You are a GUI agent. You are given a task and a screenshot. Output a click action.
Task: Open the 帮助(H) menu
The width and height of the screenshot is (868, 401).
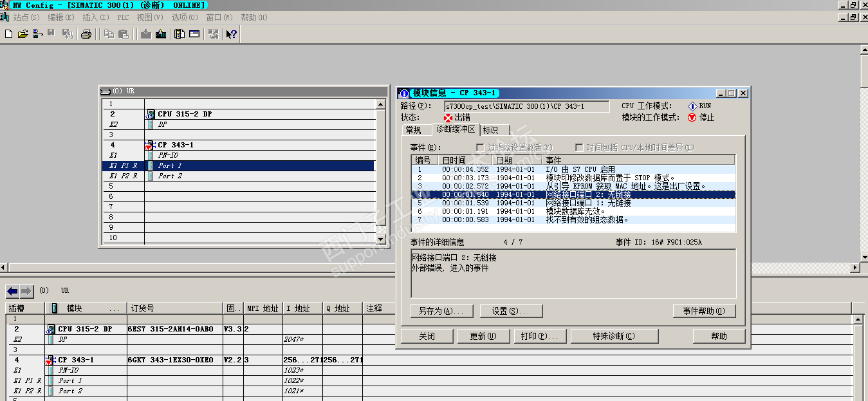[254, 17]
